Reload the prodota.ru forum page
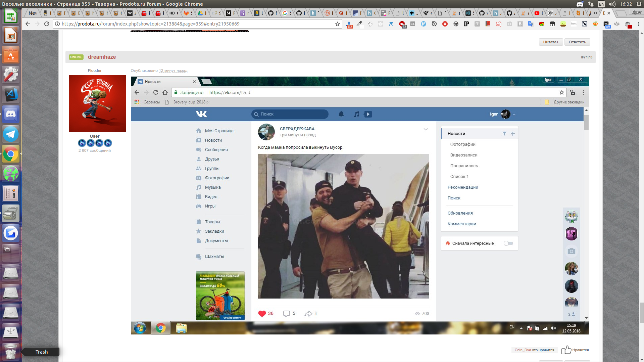Viewport: 644px width, 362px height. (47, 24)
